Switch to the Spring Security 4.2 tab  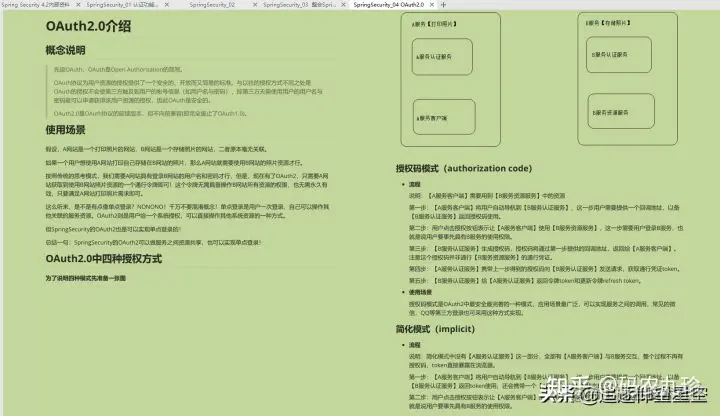(36, 5)
